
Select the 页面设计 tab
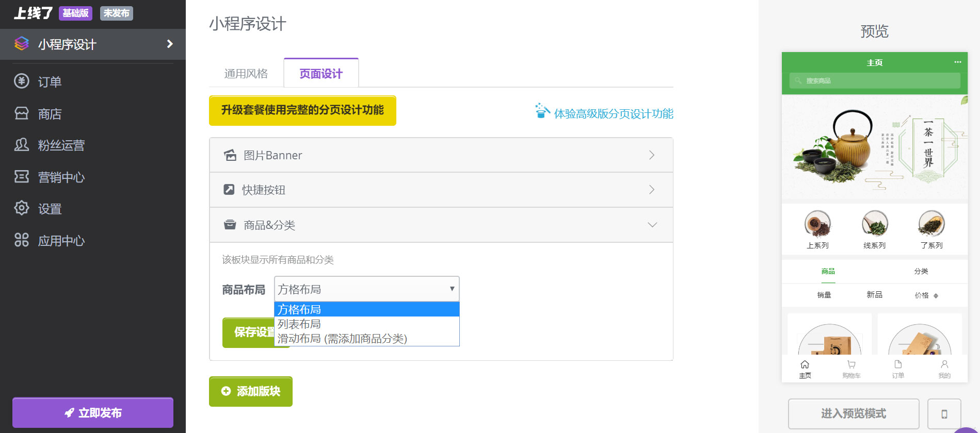(x=321, y=74)
